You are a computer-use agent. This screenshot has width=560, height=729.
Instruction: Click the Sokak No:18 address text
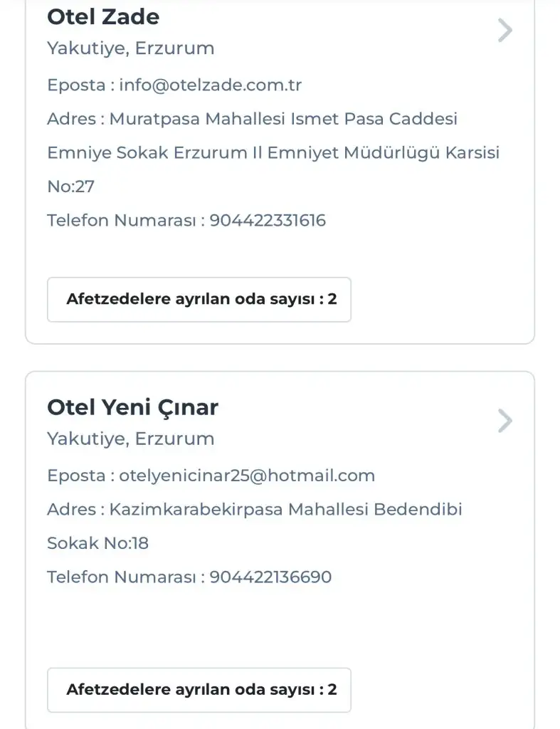pyautogui.click(x=97, y=544)
